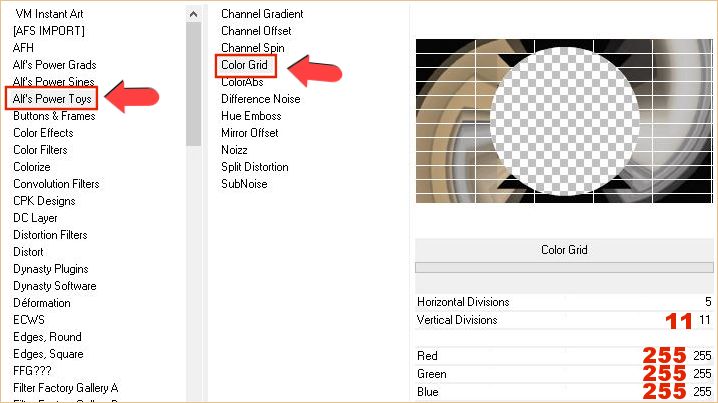
Task: Click the Green value slider
Action: pyautogui.click(x=600, y=374)
